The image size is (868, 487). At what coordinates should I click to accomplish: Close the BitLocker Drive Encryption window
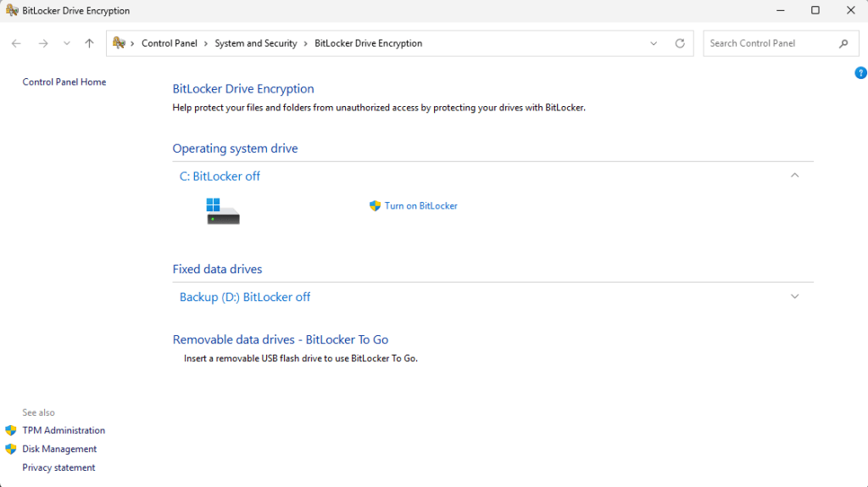coord(851,10)
